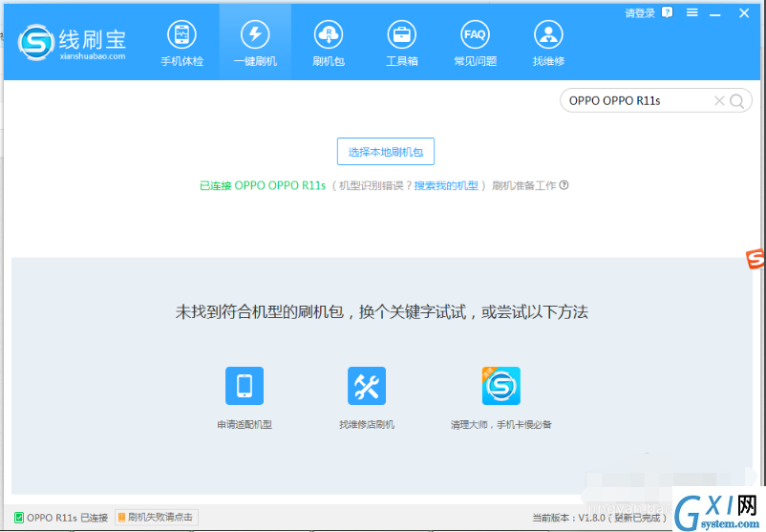This screenshot has width=766, height=532.
Task: Click the 刷机准备工作 help circle icon
Action: pyautogui.click(x=564, y=185)
